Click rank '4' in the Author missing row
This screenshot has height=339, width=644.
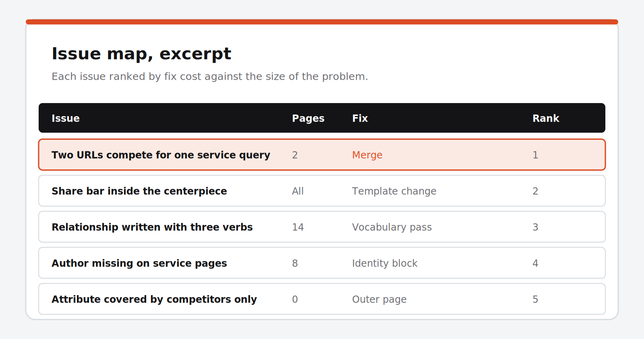click(x=535, y=263)
